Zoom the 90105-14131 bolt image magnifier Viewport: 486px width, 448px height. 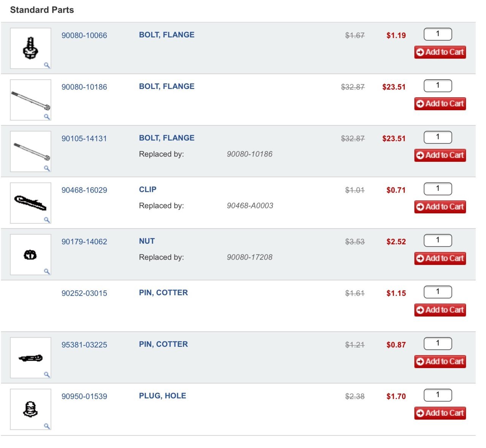pos(47,168)
